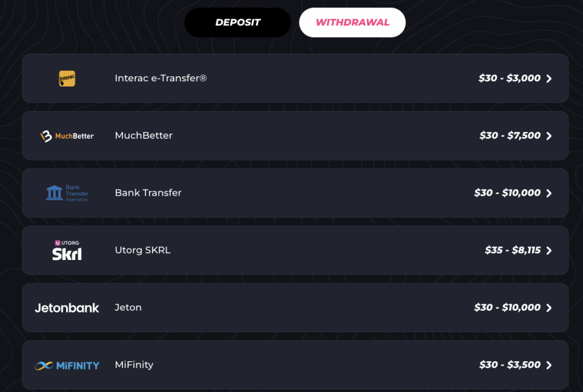583x392 pixels.
Task: Select the Withdrawal tab
Action: [352, 23]
